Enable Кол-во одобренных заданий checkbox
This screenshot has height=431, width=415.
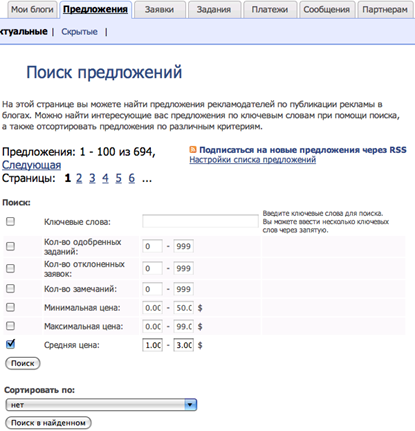[x=10, y=246]
